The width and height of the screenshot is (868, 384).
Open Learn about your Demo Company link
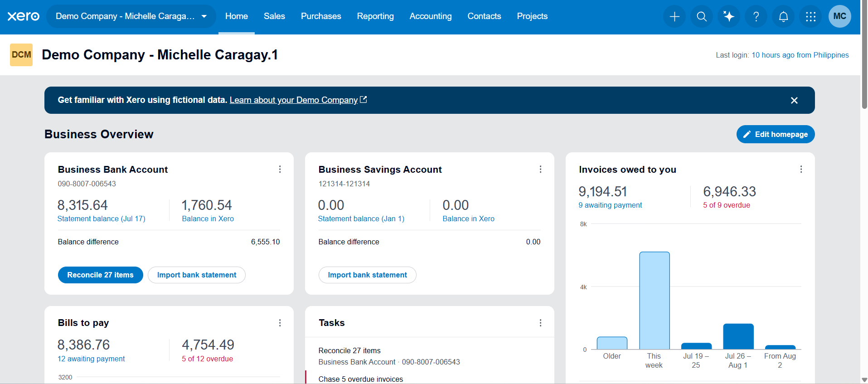298,100
